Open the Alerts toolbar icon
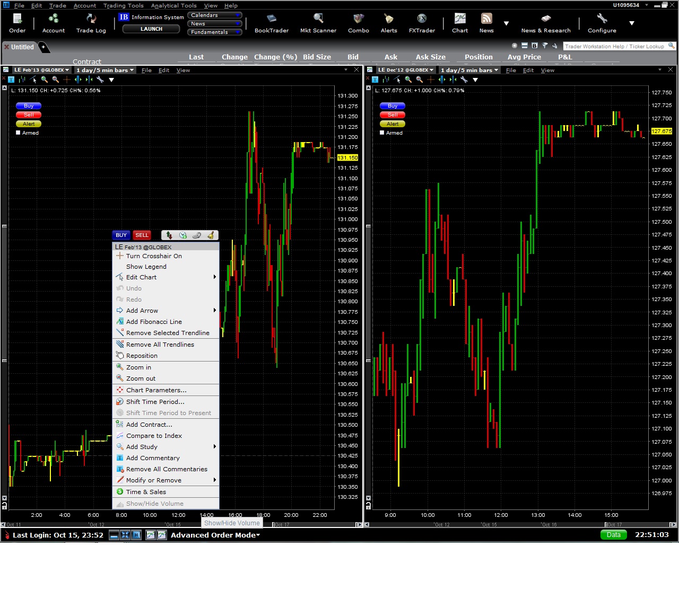 [x=389, y=23]
